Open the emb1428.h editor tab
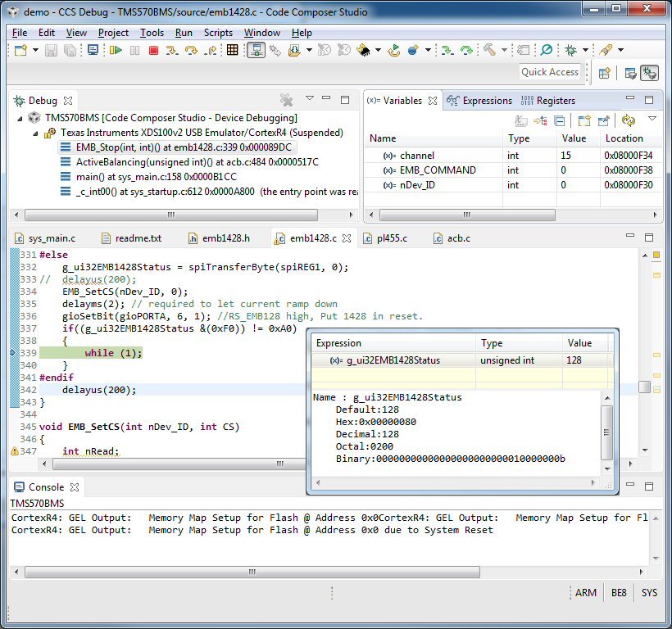Viewport: 672px width, 629px height. coord(220,238)
